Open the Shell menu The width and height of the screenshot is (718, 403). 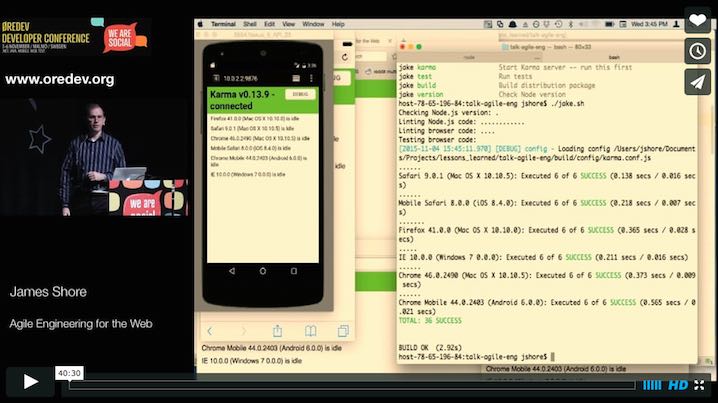[250, 24]
